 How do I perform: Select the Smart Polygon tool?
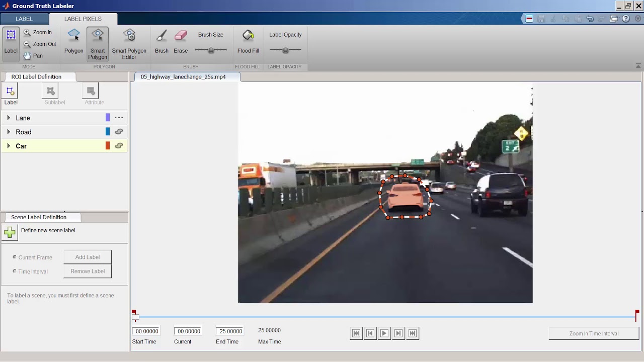98,44
